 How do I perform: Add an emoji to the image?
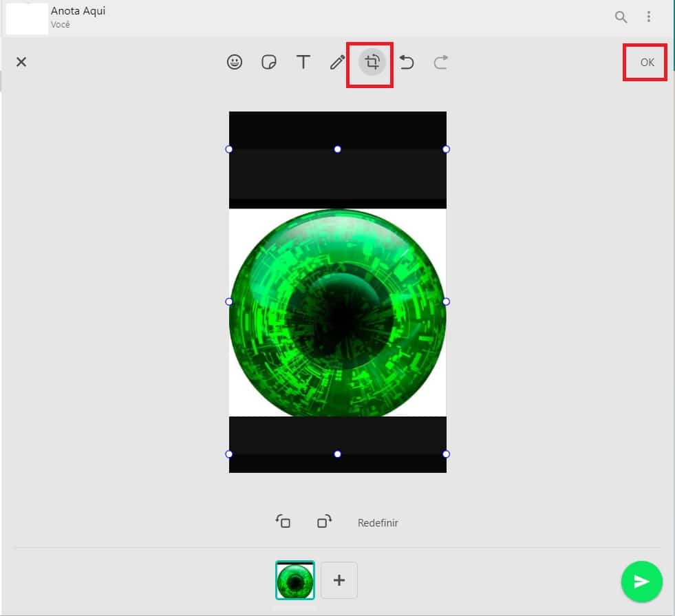(234, 62)
